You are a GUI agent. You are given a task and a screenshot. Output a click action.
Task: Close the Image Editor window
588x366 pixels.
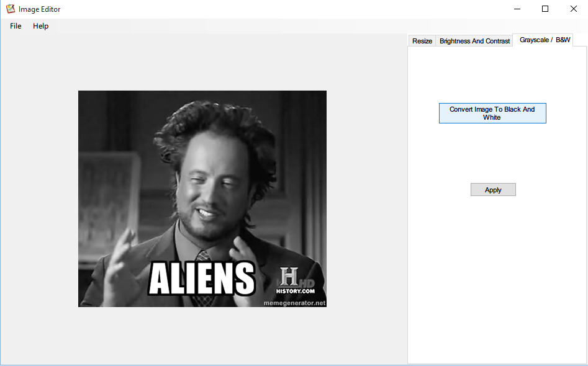(573, 9)
